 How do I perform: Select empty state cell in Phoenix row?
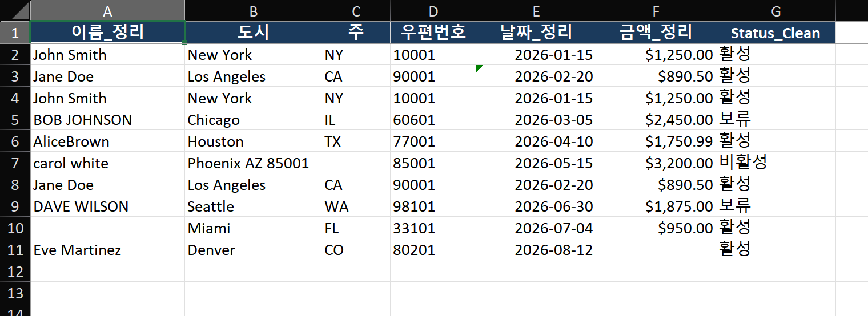pyautogui.click(x=356, y=163)
